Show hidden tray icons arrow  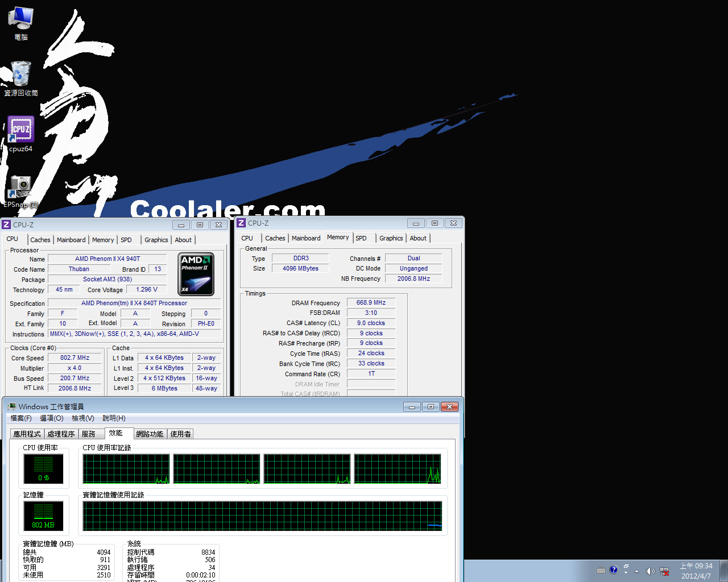click(636, 571)
